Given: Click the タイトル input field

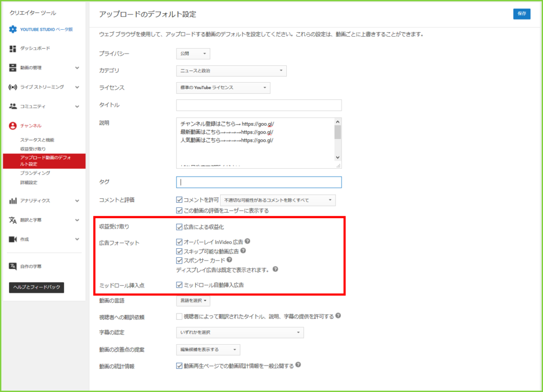Looking at the screenshot, I should tap(259, 105).
